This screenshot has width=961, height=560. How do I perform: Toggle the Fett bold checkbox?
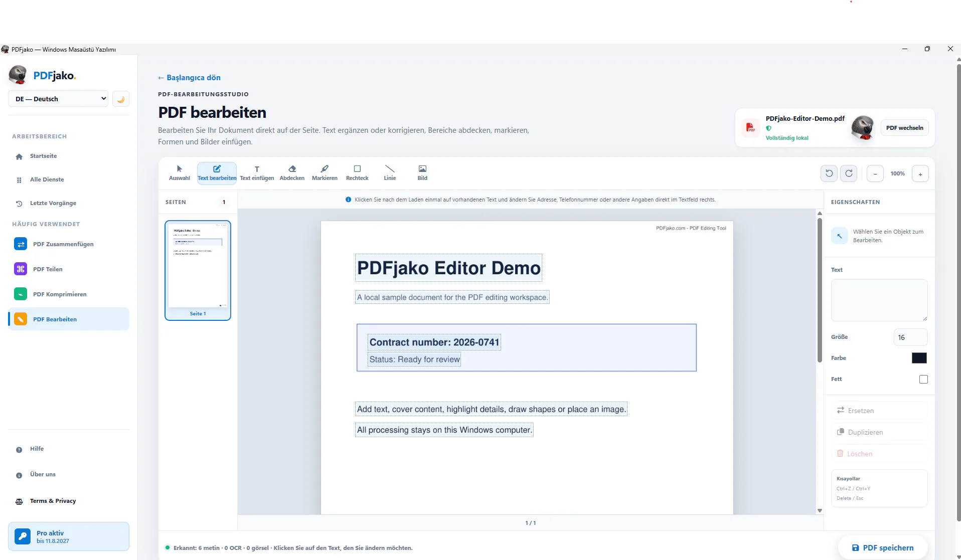923,380
